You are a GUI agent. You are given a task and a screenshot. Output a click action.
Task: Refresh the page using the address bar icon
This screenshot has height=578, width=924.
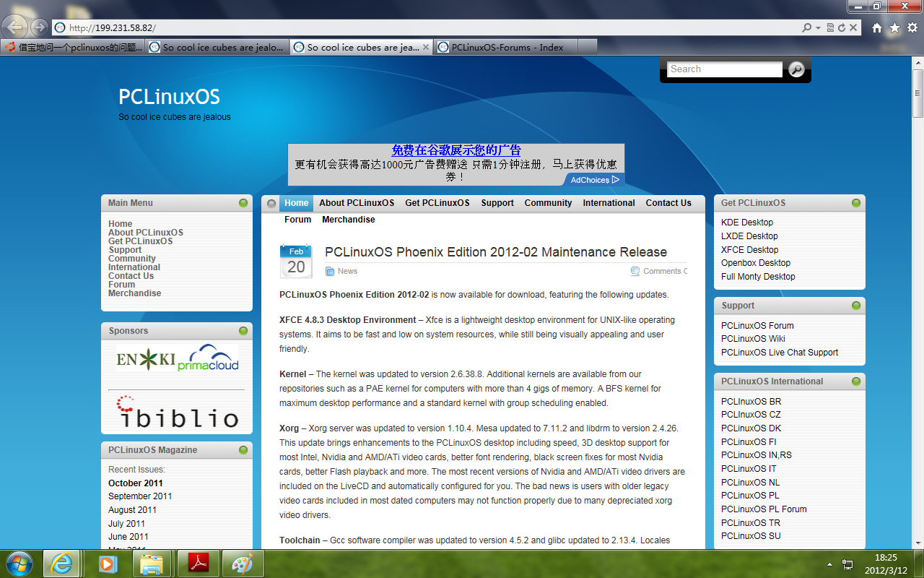click(841, 27)
